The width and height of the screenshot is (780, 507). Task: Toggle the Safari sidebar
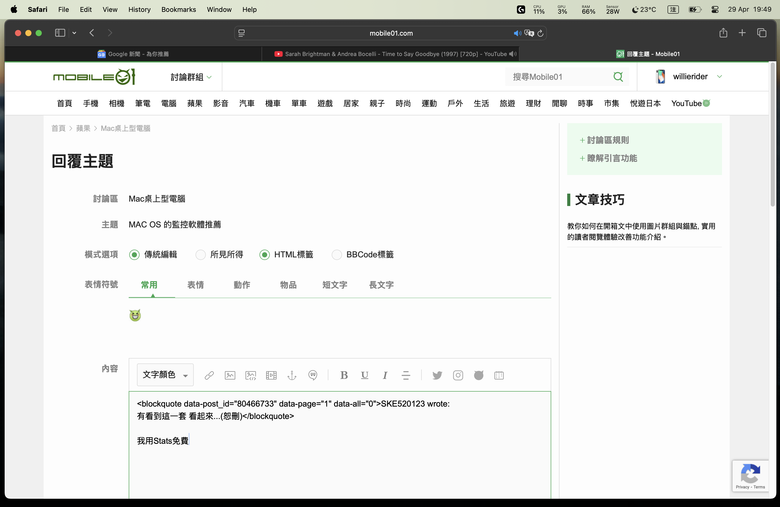coord(60,33)
